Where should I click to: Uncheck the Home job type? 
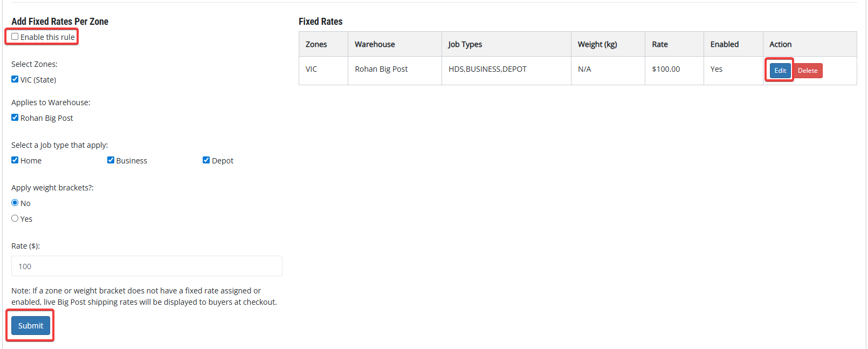[x=15, y=160]
